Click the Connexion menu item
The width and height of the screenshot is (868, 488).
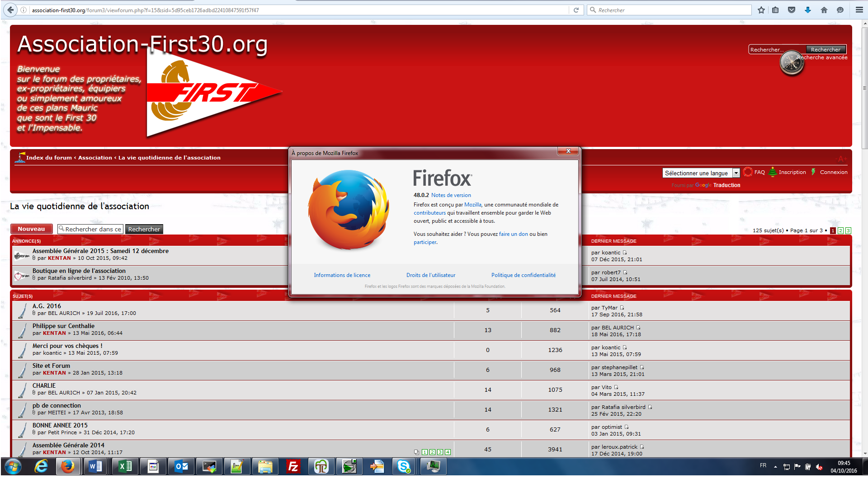click(x=833, y=172)
